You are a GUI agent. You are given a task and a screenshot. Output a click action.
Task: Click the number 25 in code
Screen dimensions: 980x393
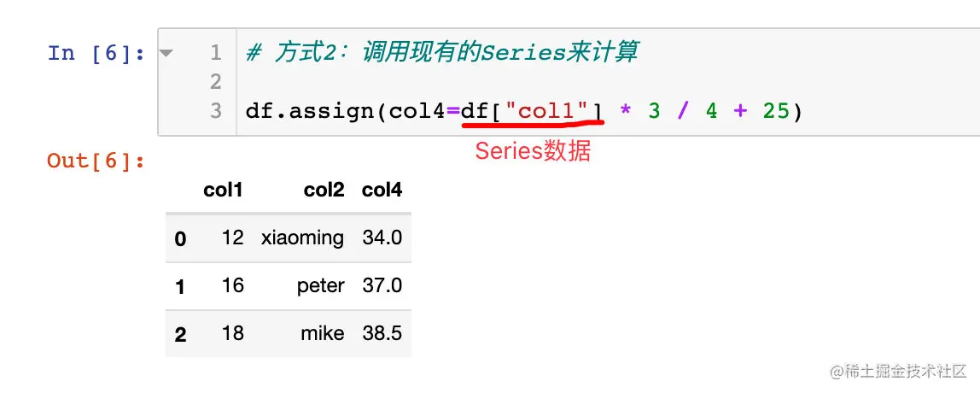point(776,111)
